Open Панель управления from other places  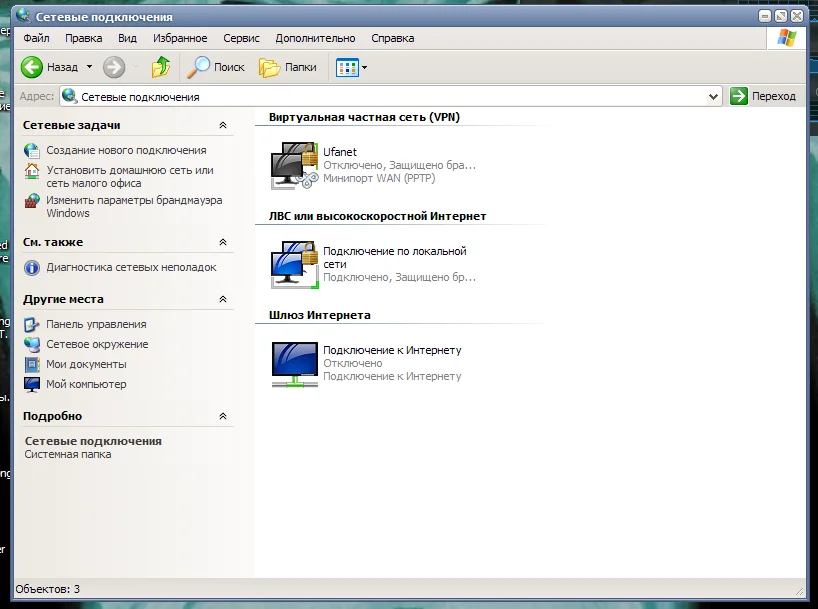96,324
